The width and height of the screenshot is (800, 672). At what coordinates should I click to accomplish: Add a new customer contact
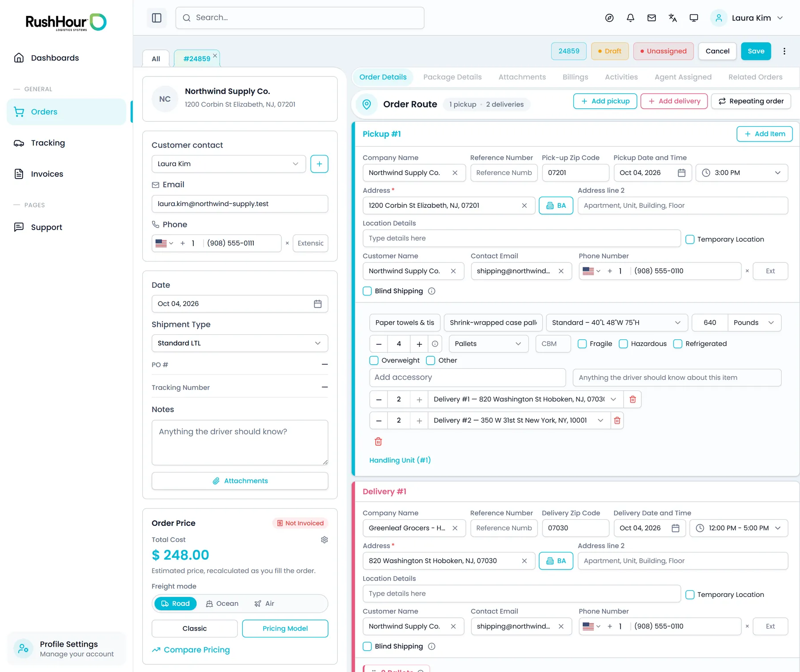(x=319, y=164)
